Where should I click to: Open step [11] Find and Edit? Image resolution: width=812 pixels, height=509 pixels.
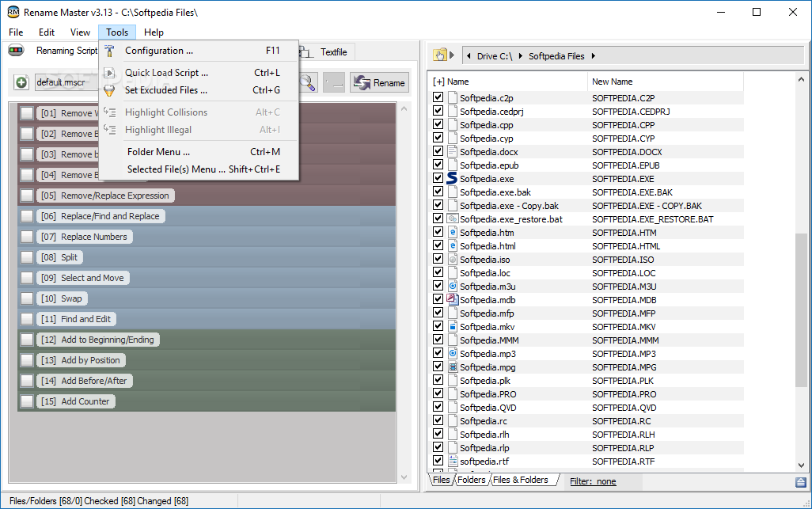[x=77, y=320]
